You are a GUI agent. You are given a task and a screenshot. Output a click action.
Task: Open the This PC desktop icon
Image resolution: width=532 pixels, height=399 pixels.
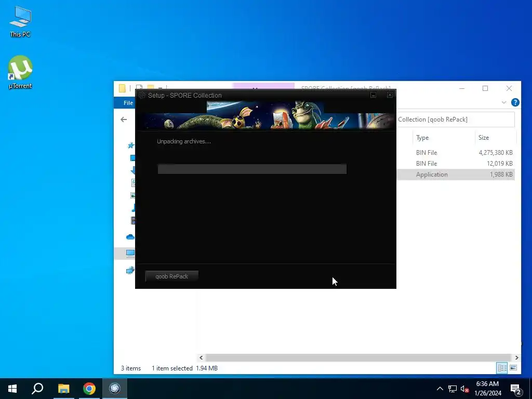pos(20,22)
